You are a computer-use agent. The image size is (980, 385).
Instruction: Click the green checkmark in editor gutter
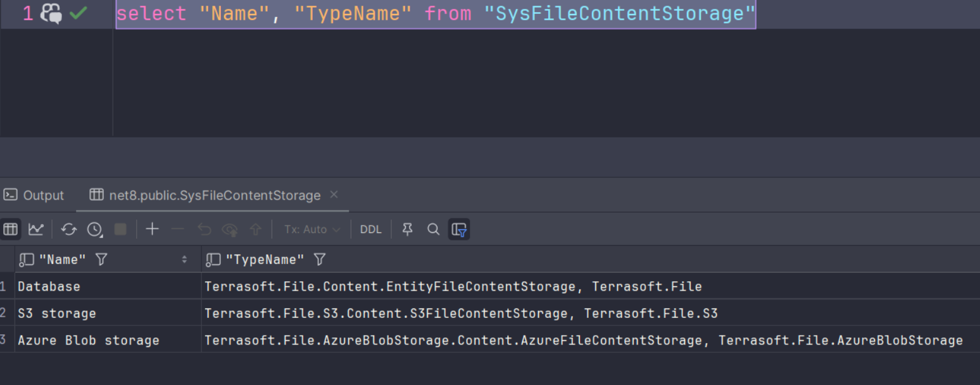[x=79, y=13]
